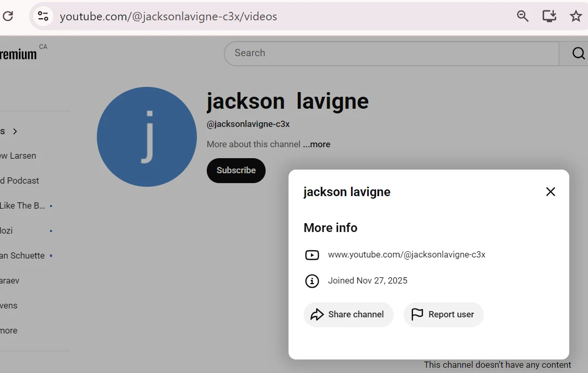
Task: Click the browser address bar URL
Action: point(168,17)
